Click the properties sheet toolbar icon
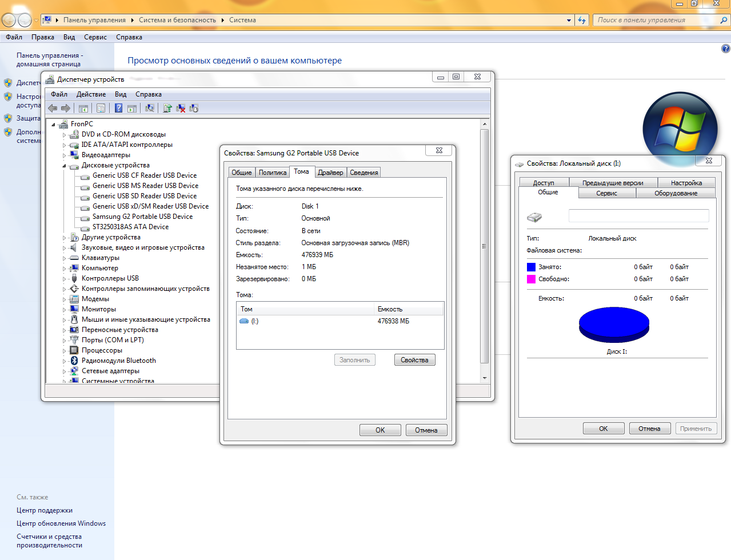The image size is (731, 560). [x=101, y=108]
